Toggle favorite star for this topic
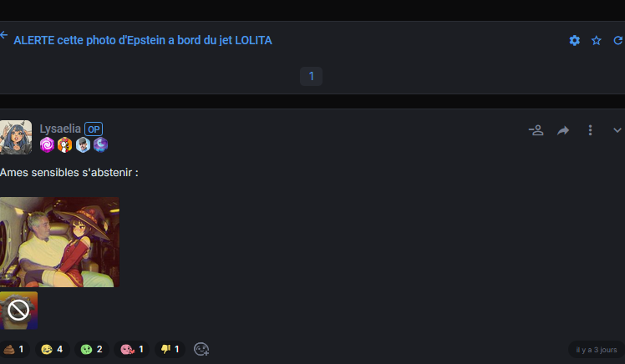 597,40
